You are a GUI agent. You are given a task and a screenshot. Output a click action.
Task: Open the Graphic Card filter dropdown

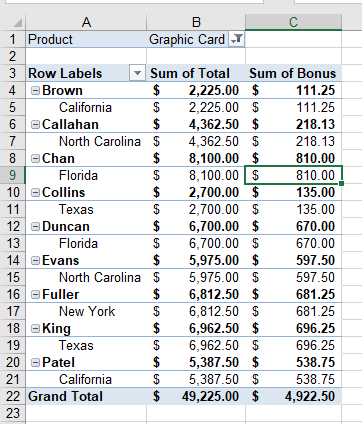[237, 39]
